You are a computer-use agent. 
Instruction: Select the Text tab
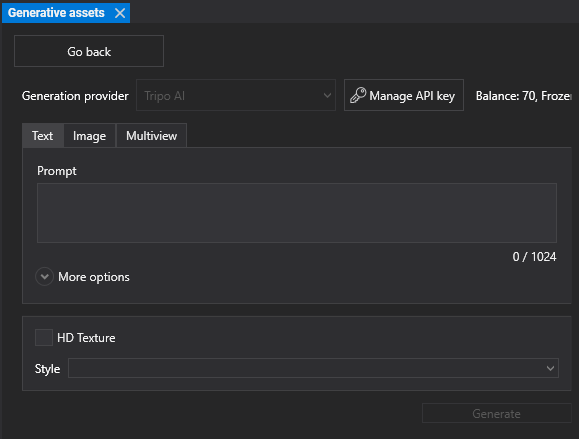coord(42,136)
